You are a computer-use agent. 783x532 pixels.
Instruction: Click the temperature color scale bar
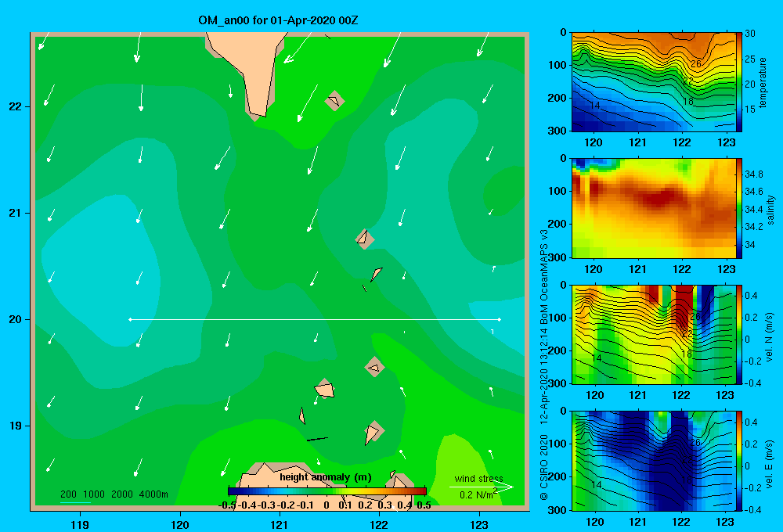click(x=739, y=82)
